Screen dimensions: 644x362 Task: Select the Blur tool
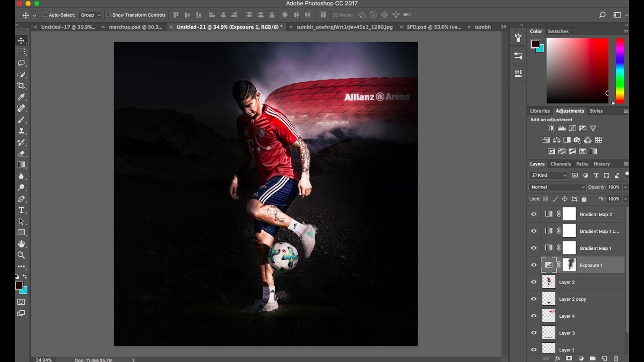tap(21, 176)
